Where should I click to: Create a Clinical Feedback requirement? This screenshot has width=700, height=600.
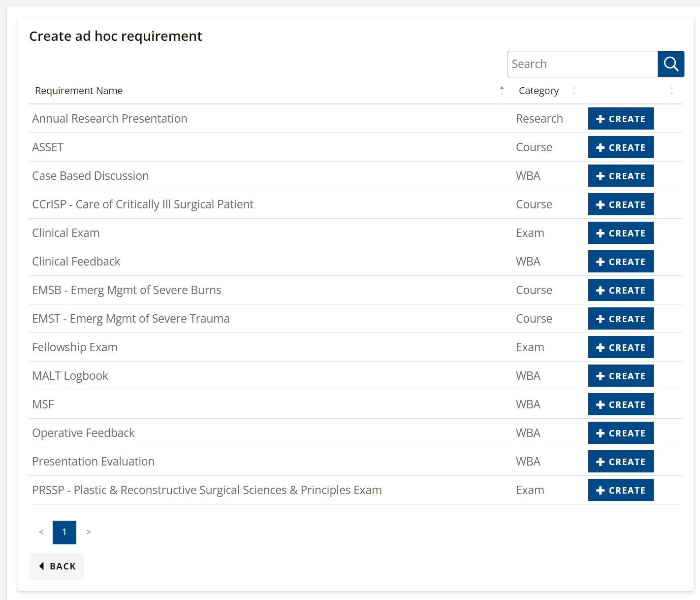(620, 262)
